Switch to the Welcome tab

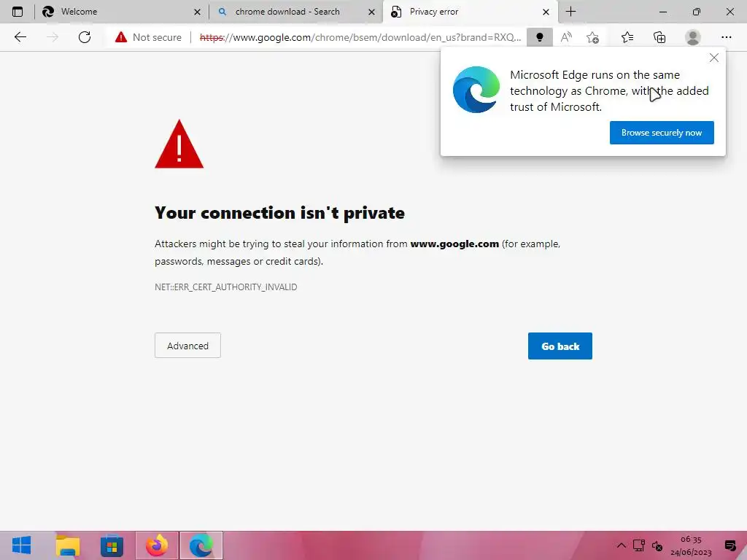120,12
